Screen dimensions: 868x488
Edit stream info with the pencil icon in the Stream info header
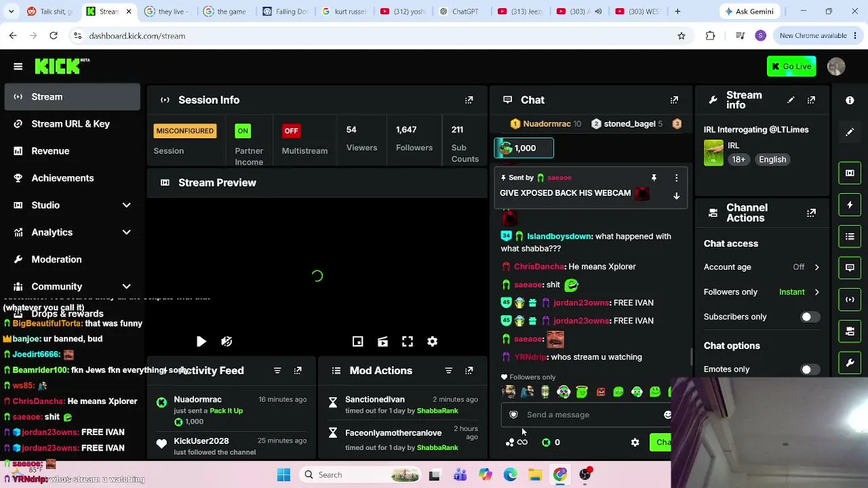click(791, 100)
